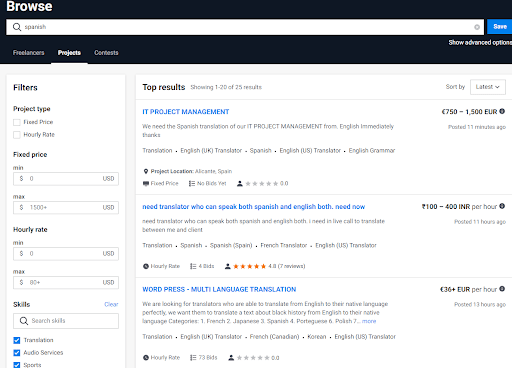Click French (Canadian) skill tag
Screen dimensions: 512x368
click(x=274, y=337)
